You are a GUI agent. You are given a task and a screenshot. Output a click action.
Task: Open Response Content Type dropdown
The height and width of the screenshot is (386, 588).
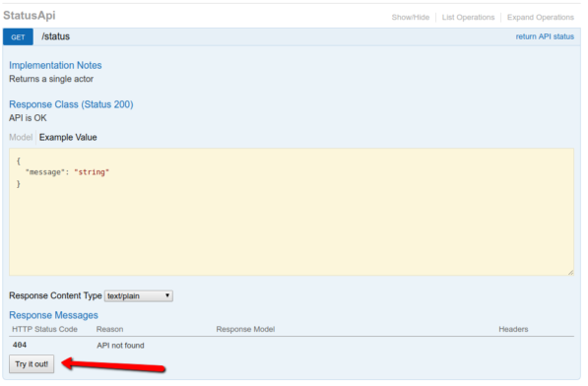coord(138,296)
